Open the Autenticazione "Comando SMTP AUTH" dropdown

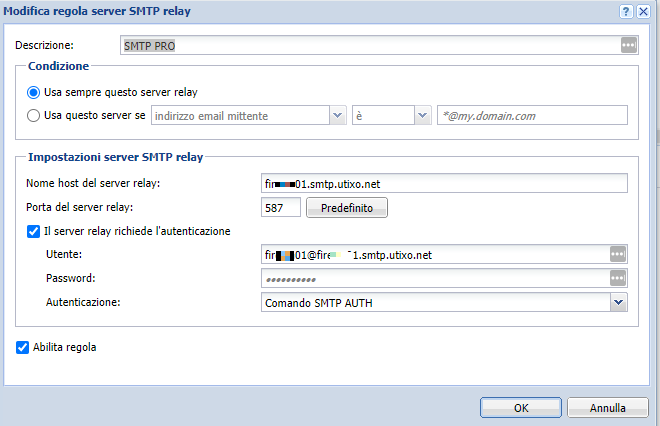(x=618, y=302)
